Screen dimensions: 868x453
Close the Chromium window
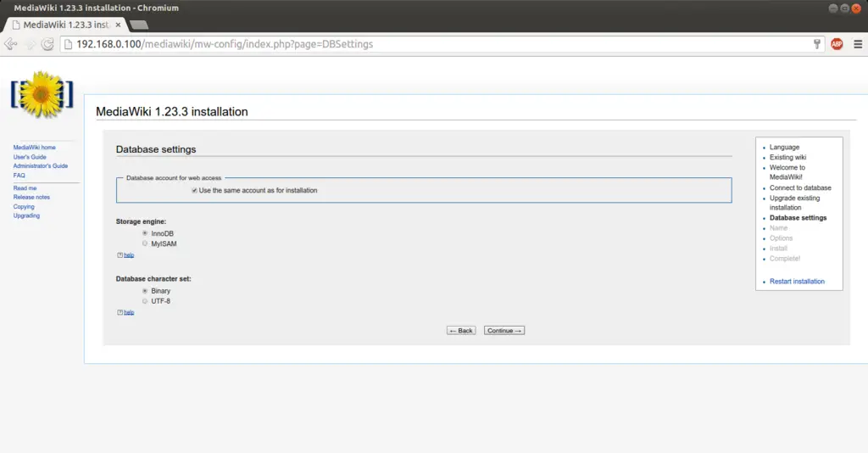click(856, 8)
